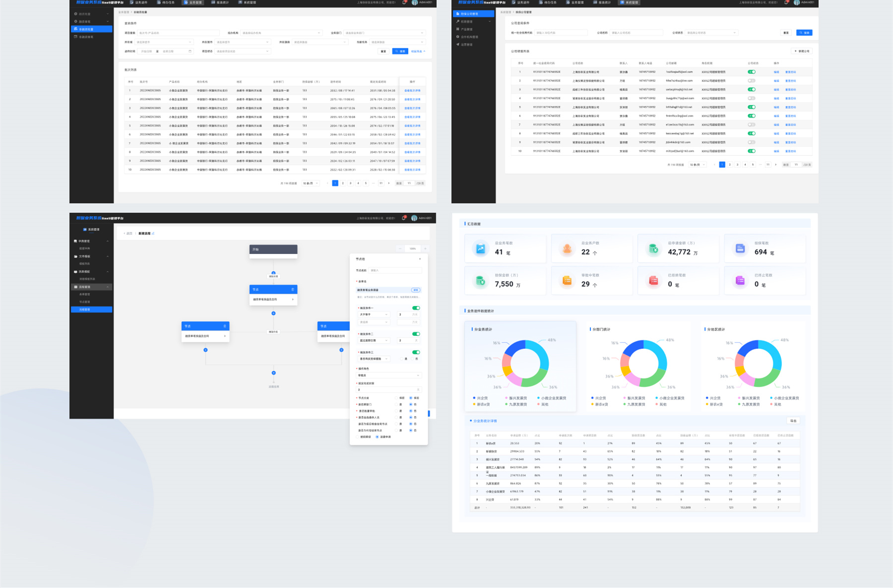
Task: Toggle 触发条件二 switch
Action: 416,334
